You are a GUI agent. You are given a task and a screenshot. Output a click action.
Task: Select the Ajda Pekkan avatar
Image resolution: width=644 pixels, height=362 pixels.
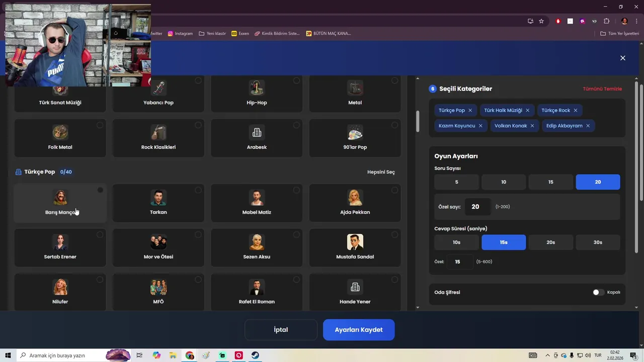[x=355, y=198]
